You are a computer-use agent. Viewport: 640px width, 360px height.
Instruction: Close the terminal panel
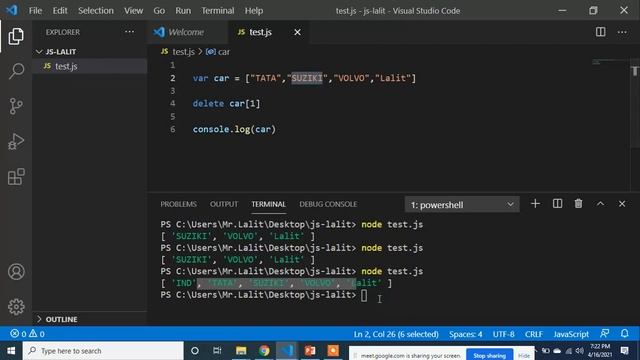(x=622, y=204)
